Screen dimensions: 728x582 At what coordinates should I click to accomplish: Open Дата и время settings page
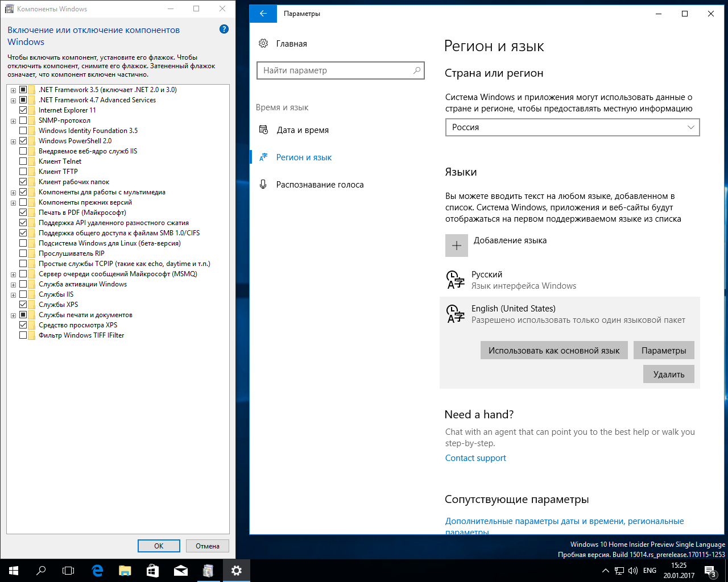pyautogui.click(x=303, y=130)
